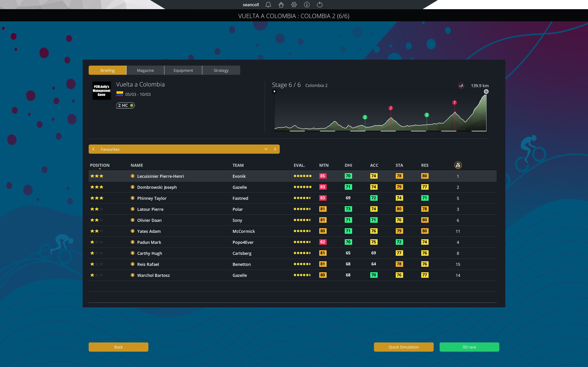Image resolution: width=588 pixels, height=367 pixels.
Task: Go to next list with right arrow
Action: (x=275, y=149)
